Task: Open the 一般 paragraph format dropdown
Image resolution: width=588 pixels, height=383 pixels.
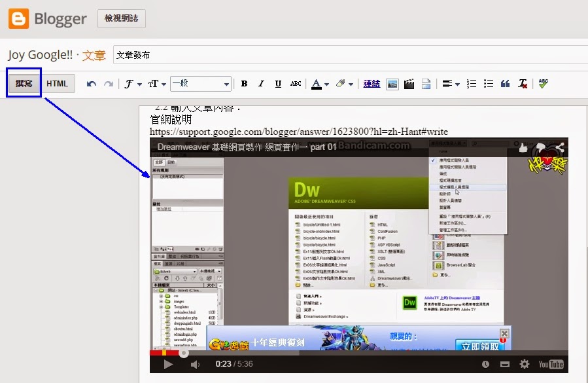Action: point(201,84)
